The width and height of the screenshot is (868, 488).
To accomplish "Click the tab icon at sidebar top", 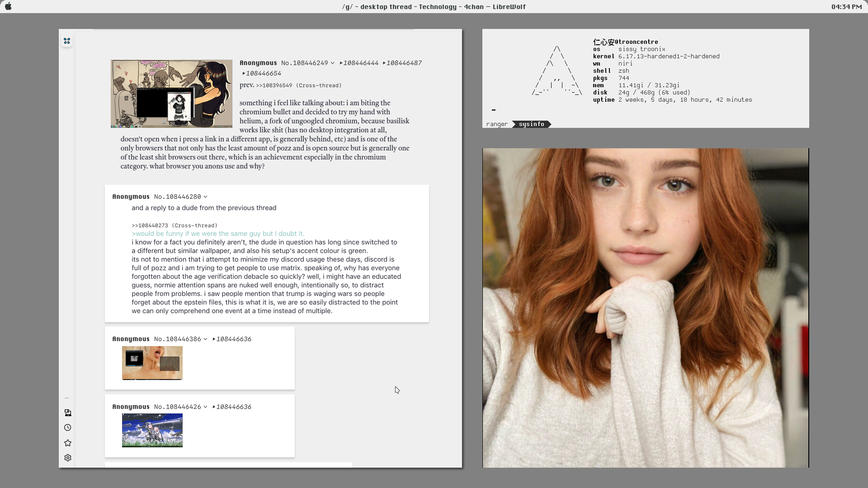I will tap(67, 41).
